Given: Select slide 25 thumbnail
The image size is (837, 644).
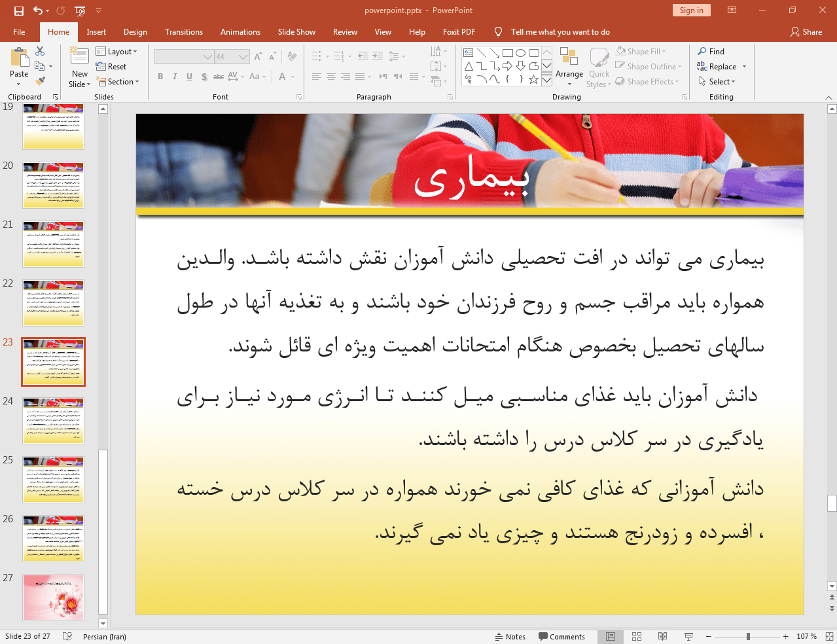Looking at the screenshot, I should (x=54, y=480).
